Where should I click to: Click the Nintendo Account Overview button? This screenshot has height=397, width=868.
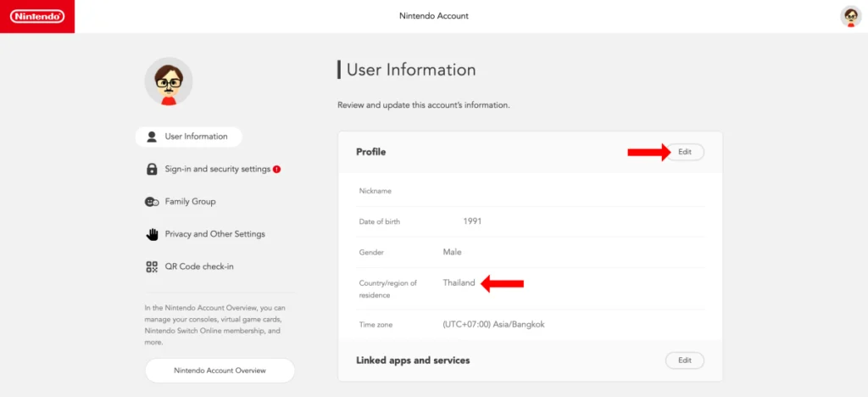point(220,371)
